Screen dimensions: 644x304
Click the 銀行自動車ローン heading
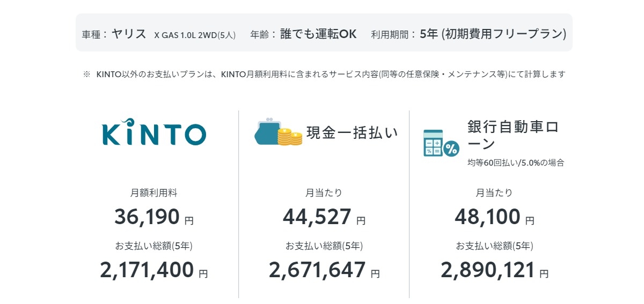click(x=513, y=136)
